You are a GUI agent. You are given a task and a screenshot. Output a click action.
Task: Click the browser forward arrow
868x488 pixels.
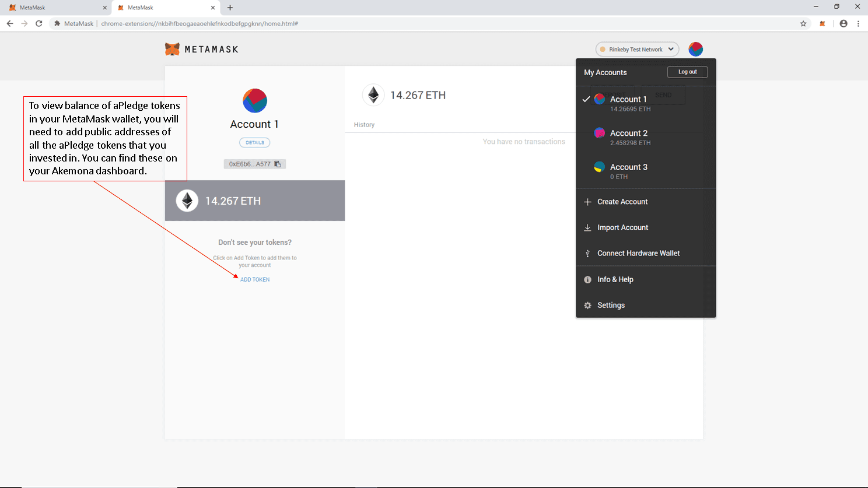[24, 23]
